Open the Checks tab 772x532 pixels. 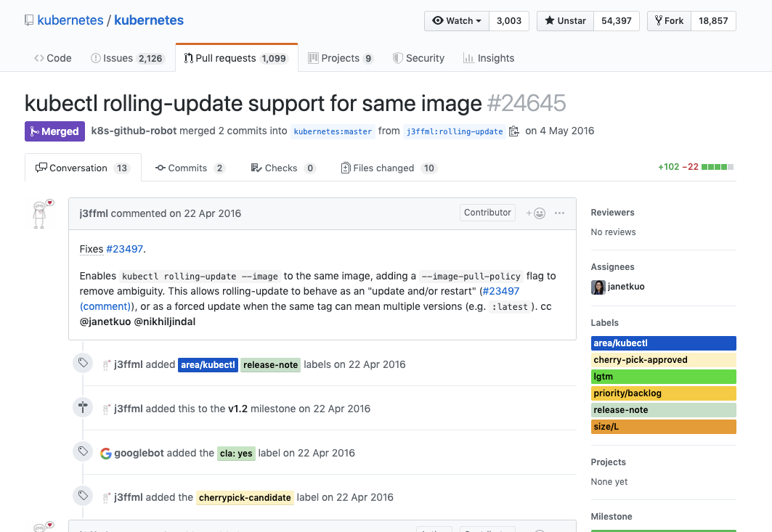pos(283,168)
